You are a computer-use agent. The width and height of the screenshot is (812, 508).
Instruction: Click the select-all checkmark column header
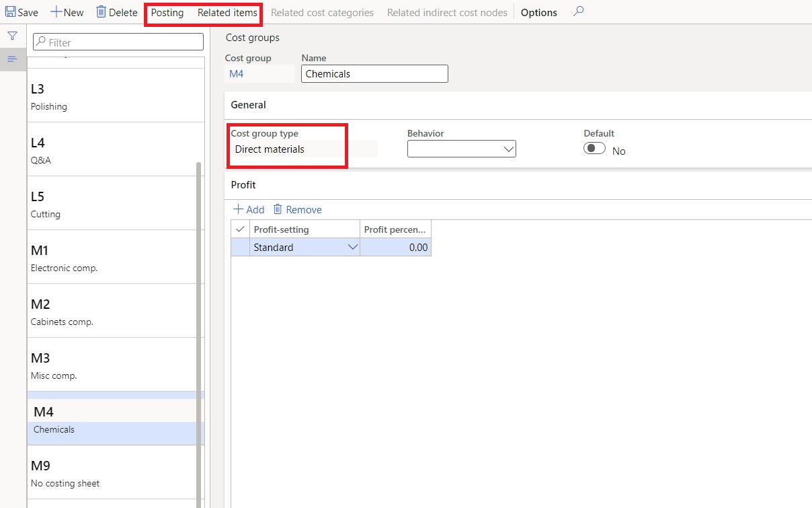[240, 229]
